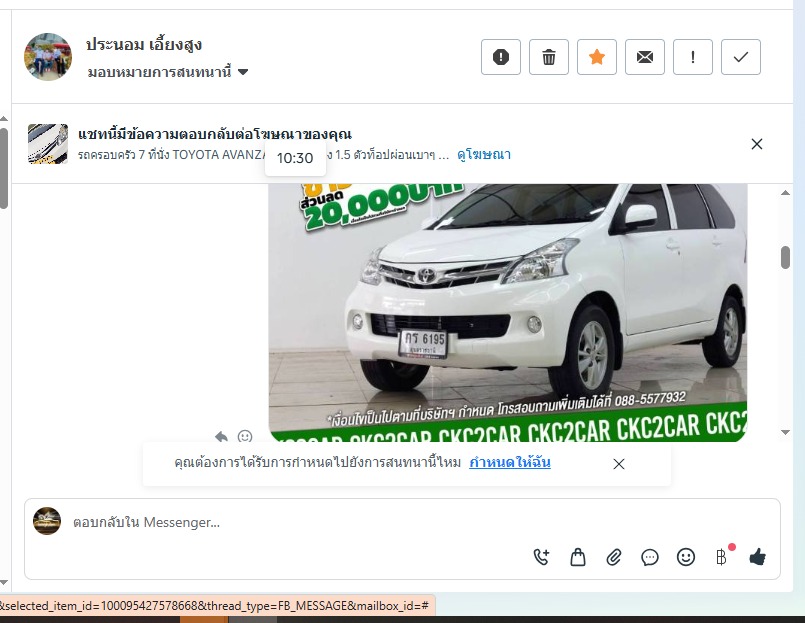Delete conversation with trash icon
This screenshot has width=805, height=623.
coord(549,57)
